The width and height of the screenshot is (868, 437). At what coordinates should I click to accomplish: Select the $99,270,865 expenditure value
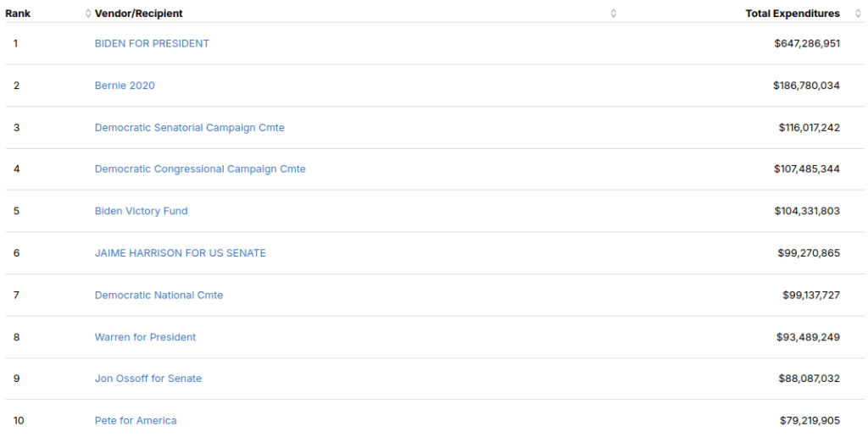[x=809, y=252]
